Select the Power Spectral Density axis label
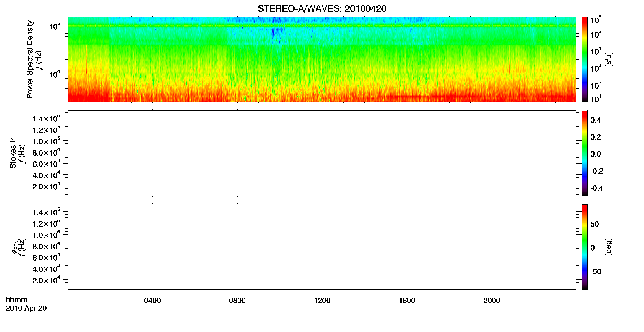Viewport: 644px width, 332px height. coord(30,59)
